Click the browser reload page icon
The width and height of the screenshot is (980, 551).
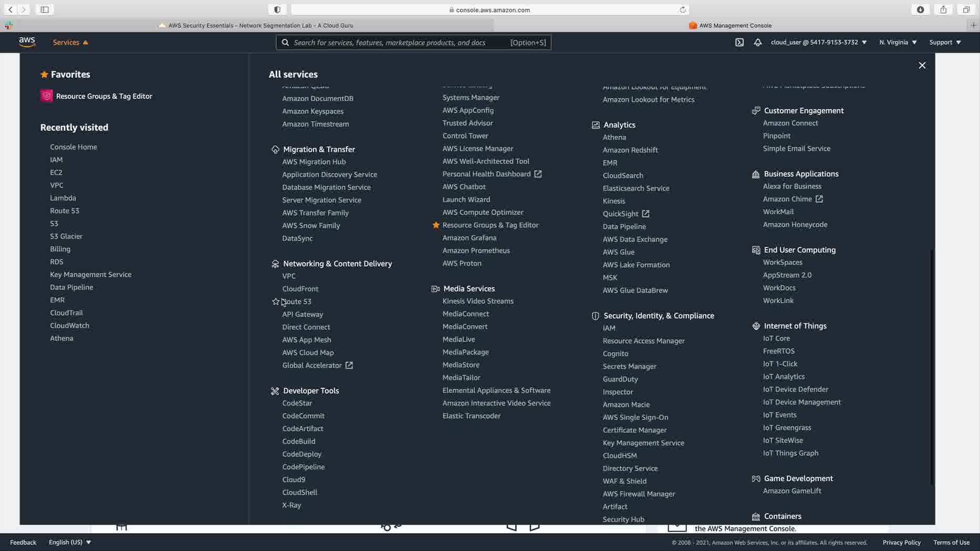coord(682,10)
